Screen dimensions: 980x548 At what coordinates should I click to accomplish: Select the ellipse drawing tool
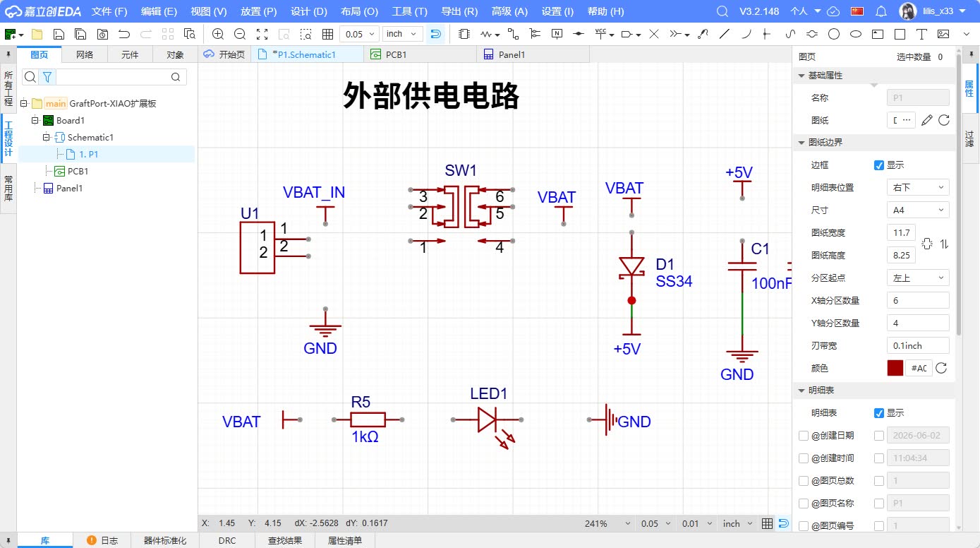pos(855,34)
